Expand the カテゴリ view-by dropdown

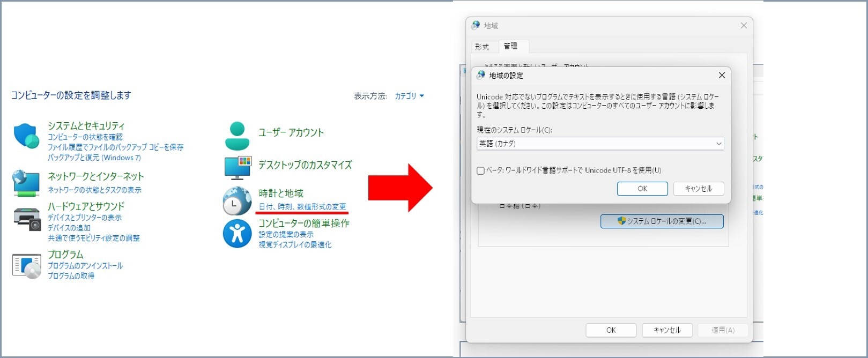[x=409, y=96]
